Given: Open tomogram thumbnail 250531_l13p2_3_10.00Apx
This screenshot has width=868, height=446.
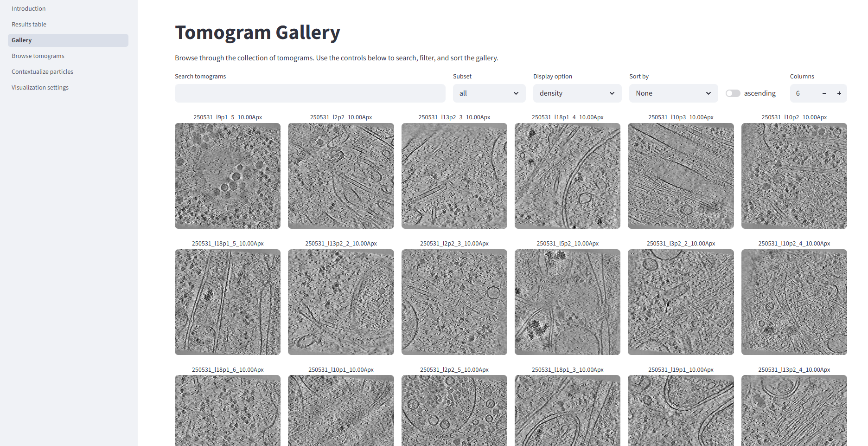Looking at the screenshot, I should click(x=454, y=176).
